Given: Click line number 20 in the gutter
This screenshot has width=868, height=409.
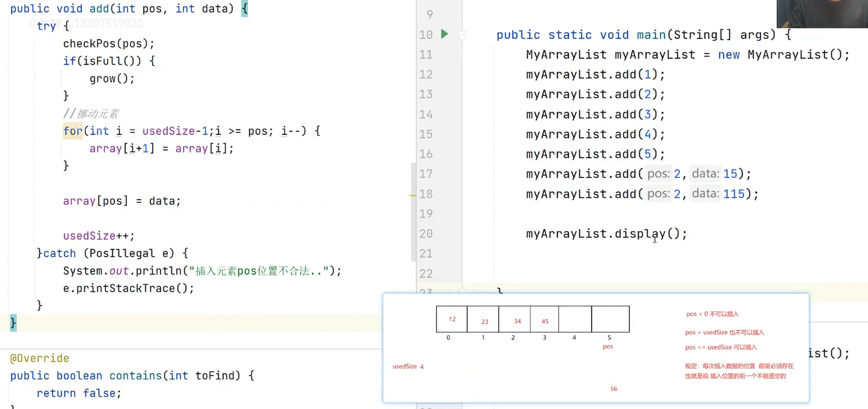Looking at the screenshot, I should (426, 234).
